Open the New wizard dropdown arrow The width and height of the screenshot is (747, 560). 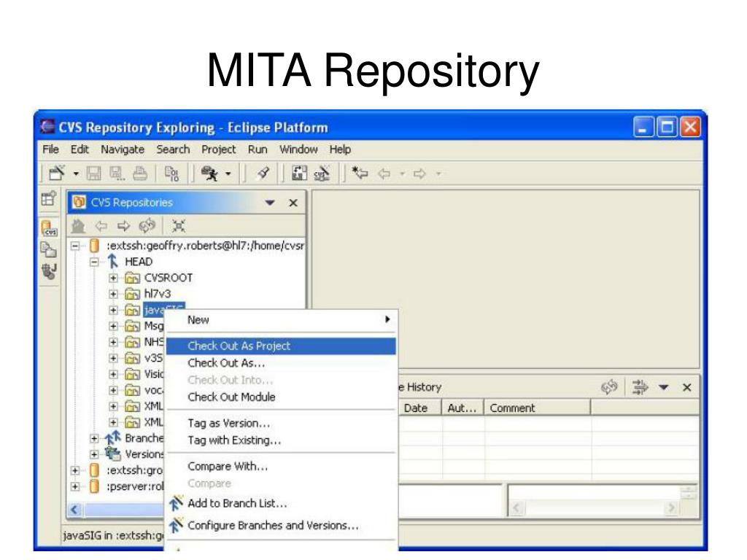coord(76,174)
